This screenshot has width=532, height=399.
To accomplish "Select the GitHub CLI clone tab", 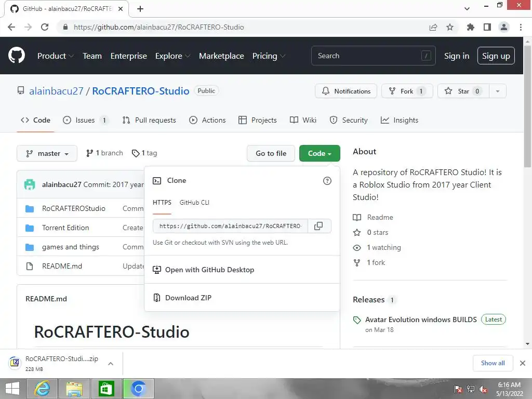I will click(x=194, y=203).
